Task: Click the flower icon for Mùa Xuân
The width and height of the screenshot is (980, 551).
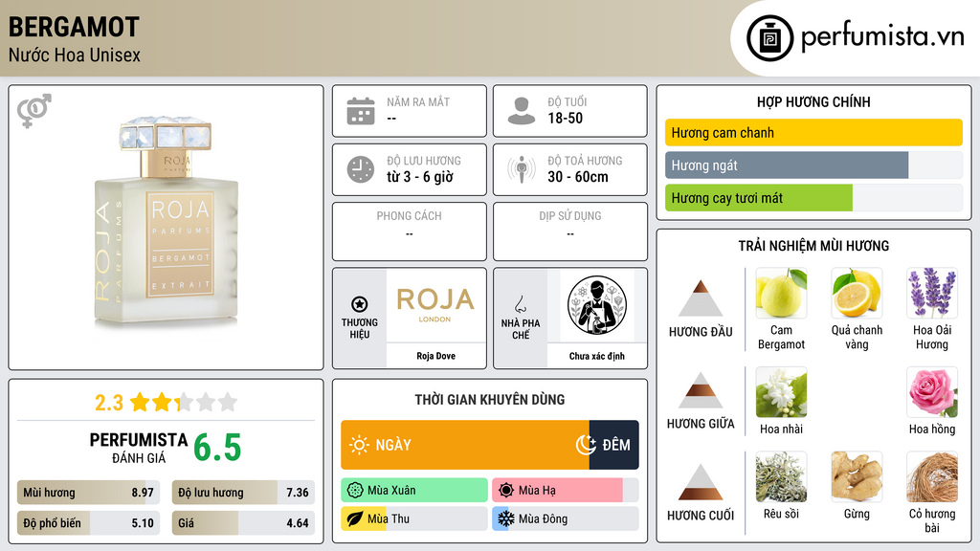Action: click(x=355, y=491)
